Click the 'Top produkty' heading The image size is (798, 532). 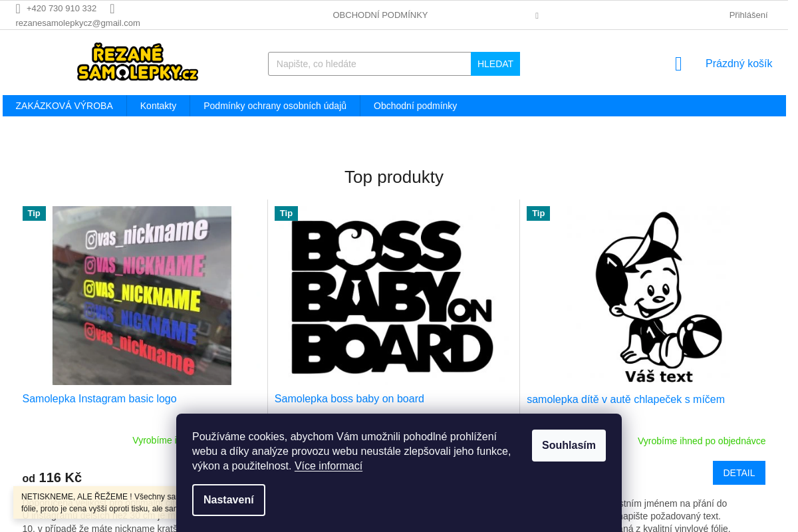click(x=394, y=177)
